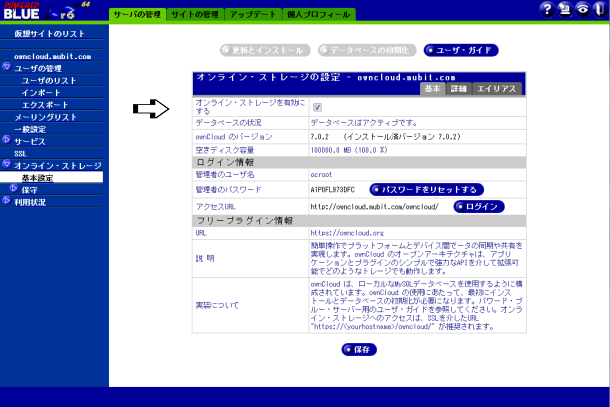Switch to サイトの管理 tab

195,14
